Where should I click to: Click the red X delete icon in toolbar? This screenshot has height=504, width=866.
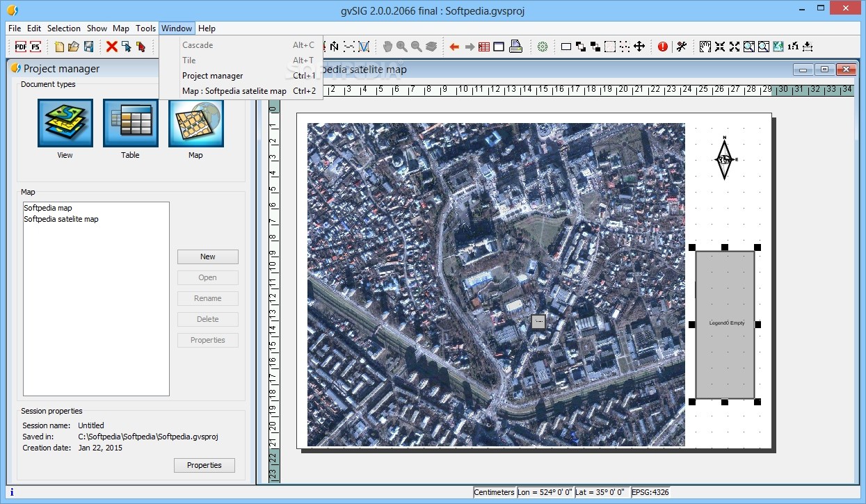coord(111,47)
